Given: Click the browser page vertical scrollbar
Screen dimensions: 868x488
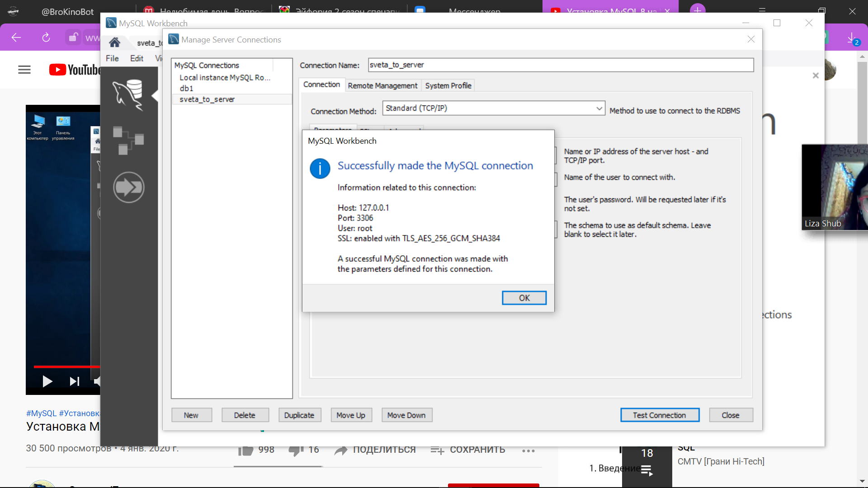Looking at the screenshot, I should 863,269.
